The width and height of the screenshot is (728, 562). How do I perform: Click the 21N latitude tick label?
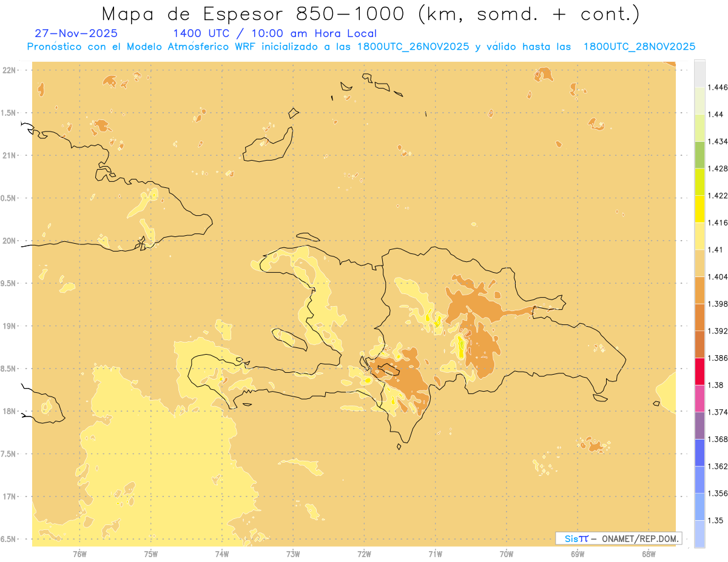10,155
